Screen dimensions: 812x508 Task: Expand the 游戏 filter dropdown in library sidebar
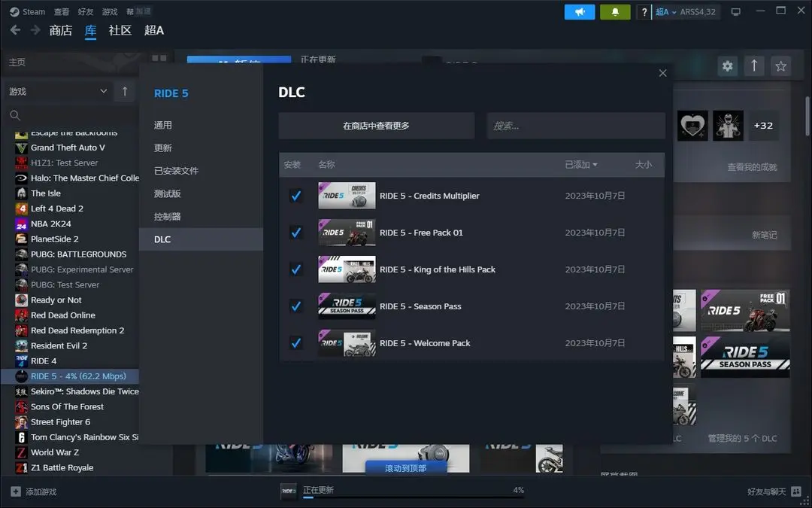coord(57,91)
